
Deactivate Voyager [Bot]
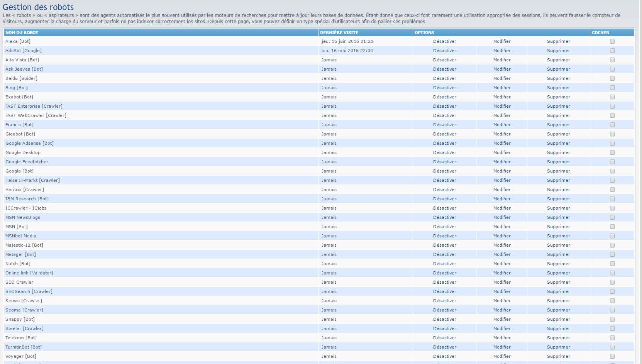pos(445,356)
